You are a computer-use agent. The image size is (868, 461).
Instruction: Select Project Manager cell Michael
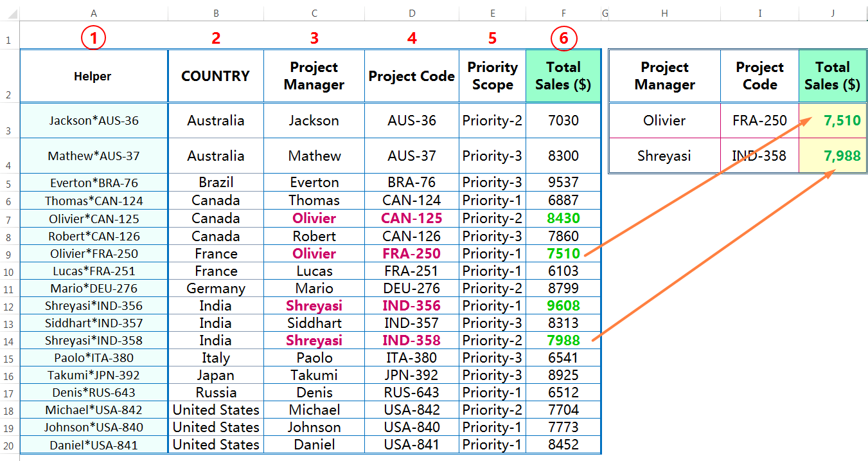(314, 410)
